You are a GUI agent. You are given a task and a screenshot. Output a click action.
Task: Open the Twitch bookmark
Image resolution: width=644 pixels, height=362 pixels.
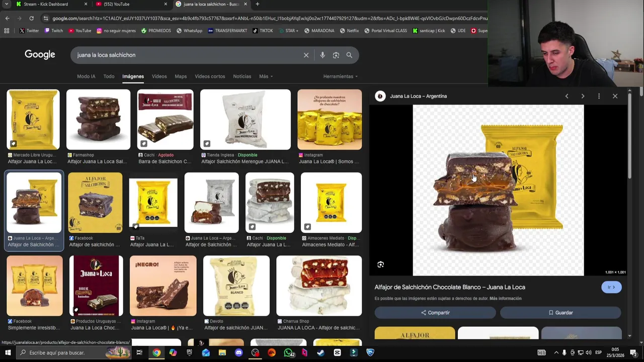(x=54, y=31)
